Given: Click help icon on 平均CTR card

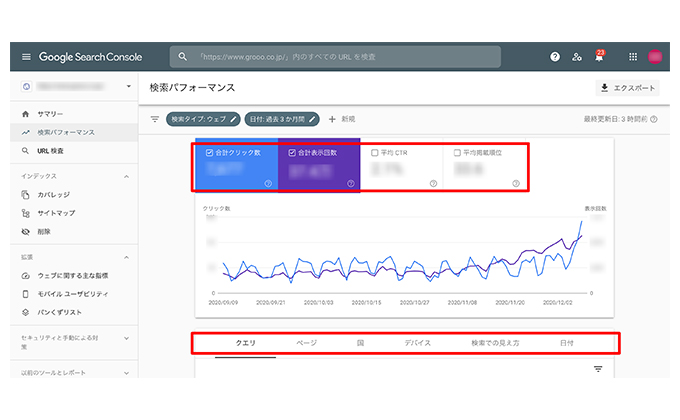Looking at the screenshot, I should (433, 184).
